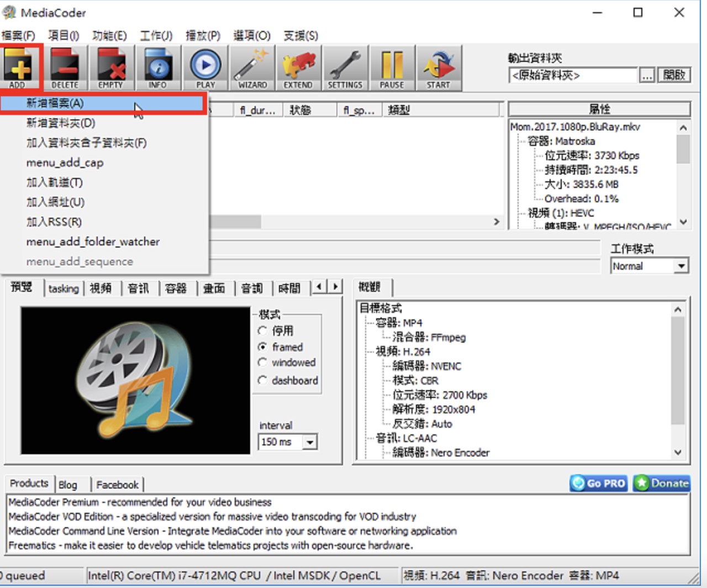Click the 輸出資料夾 path input field
This screenshot has height=588, width=707.
click(x=573, y=75)
